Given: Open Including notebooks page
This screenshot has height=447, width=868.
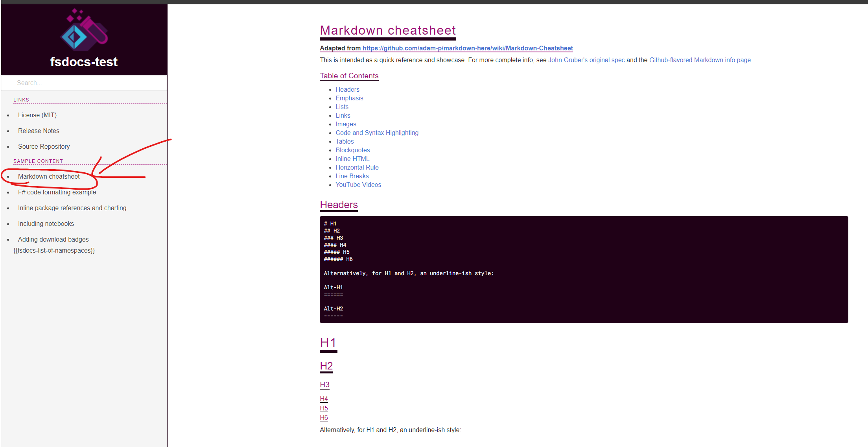Looking at the screenshot, I should coord(46,223).
